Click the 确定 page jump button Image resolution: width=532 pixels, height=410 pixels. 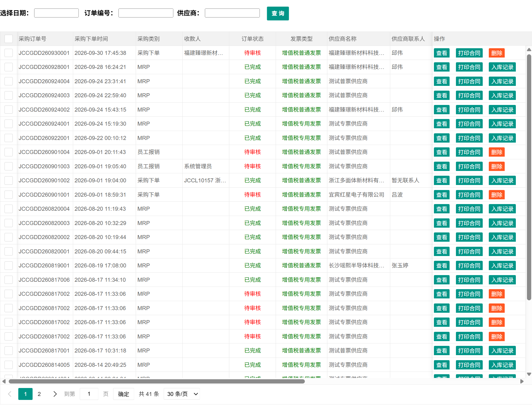(123, 394)
